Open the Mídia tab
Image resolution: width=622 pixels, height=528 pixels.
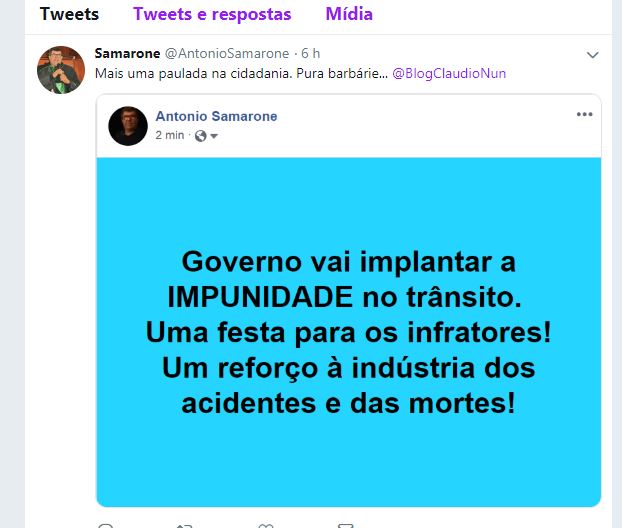(349, 14)
